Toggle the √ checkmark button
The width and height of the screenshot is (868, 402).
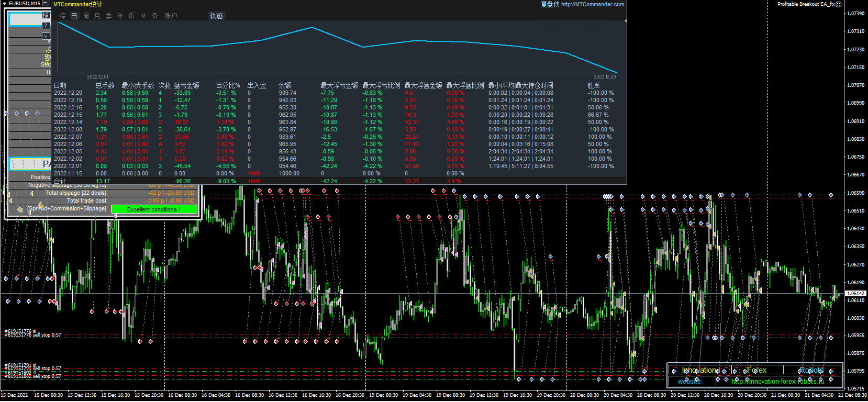[46, 36]
